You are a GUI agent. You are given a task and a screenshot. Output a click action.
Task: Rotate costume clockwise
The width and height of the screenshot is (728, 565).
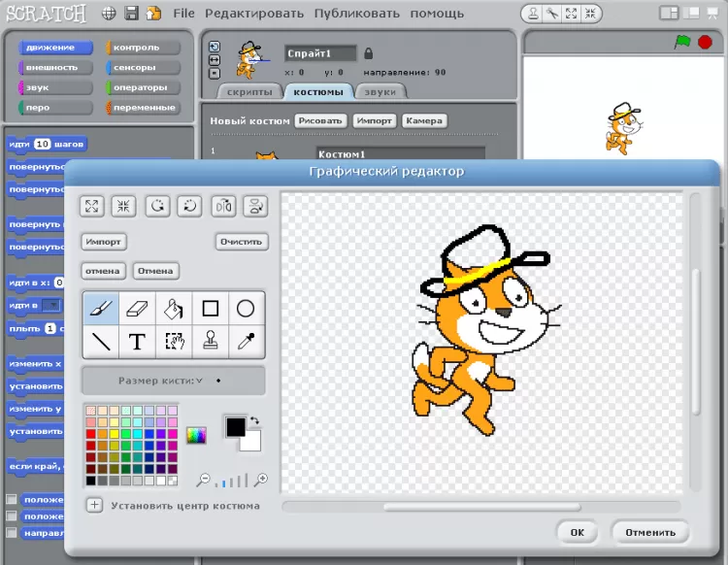pyautogui.click(x=189, y=206)
